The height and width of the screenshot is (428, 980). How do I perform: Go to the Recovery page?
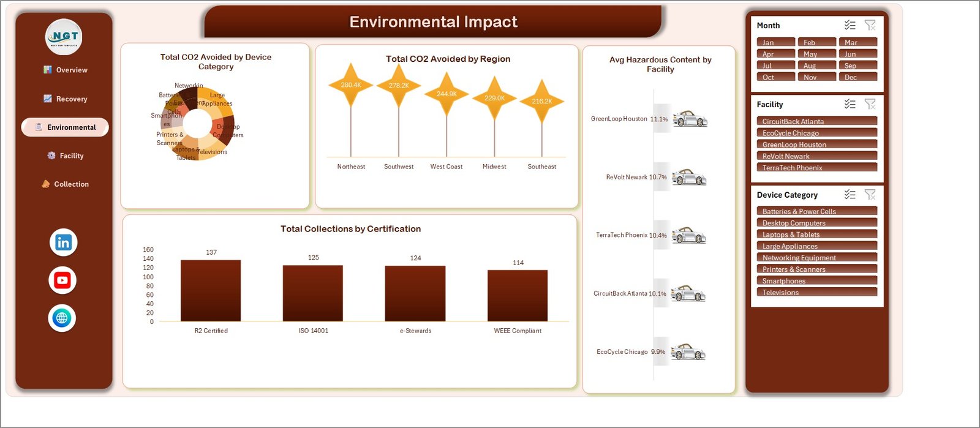pos(65,99)
